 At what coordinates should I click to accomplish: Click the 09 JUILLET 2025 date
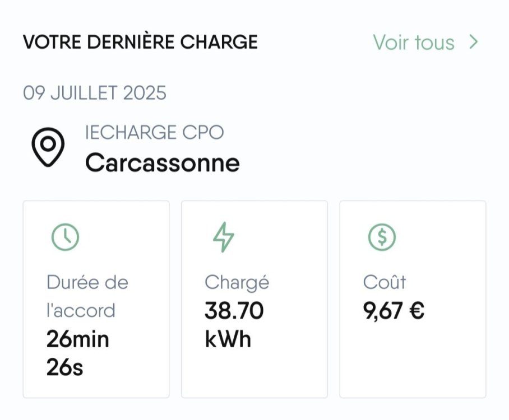click(x=95, y=93)
